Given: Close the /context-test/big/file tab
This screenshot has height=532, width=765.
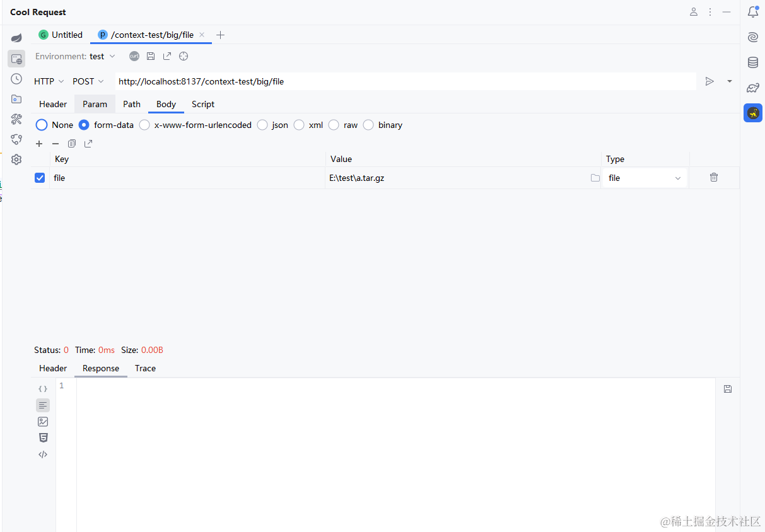Looking at the screenshot, I should (202, 35).
